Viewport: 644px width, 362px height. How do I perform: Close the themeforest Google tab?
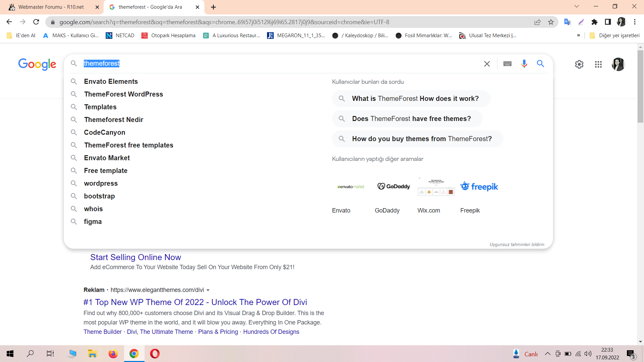pos(198,7)
